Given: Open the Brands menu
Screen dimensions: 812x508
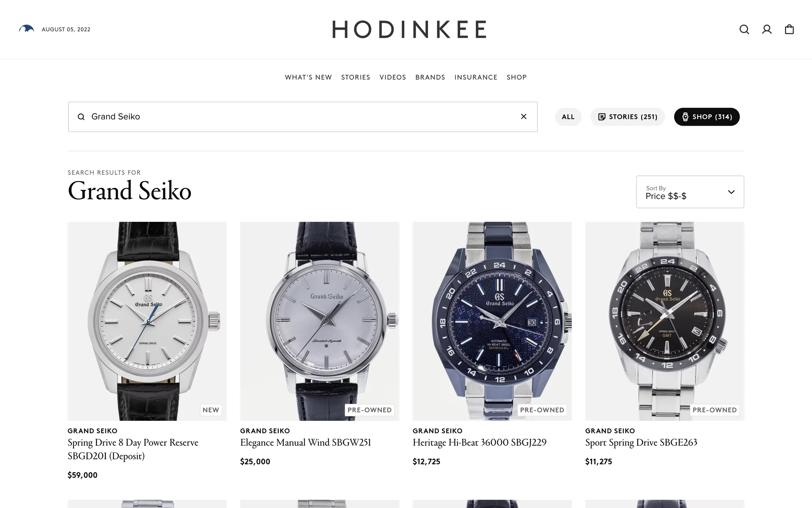Looking at the screenshot, I should point(430,77).
